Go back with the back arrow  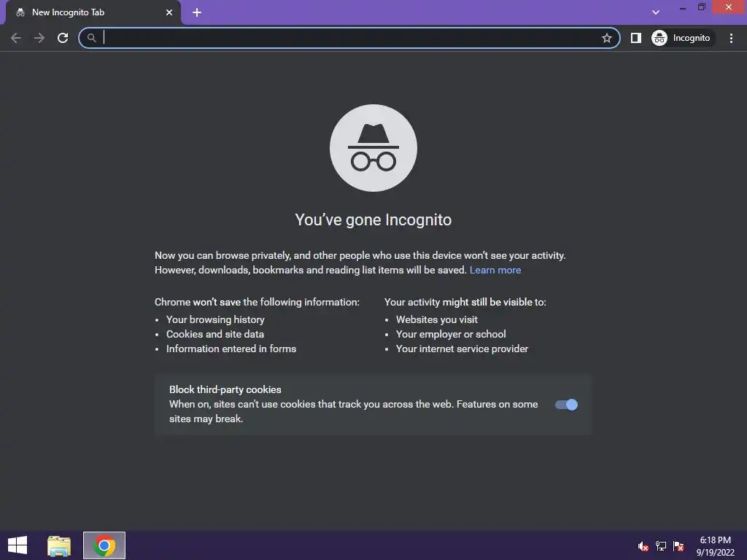click(16, 38)
